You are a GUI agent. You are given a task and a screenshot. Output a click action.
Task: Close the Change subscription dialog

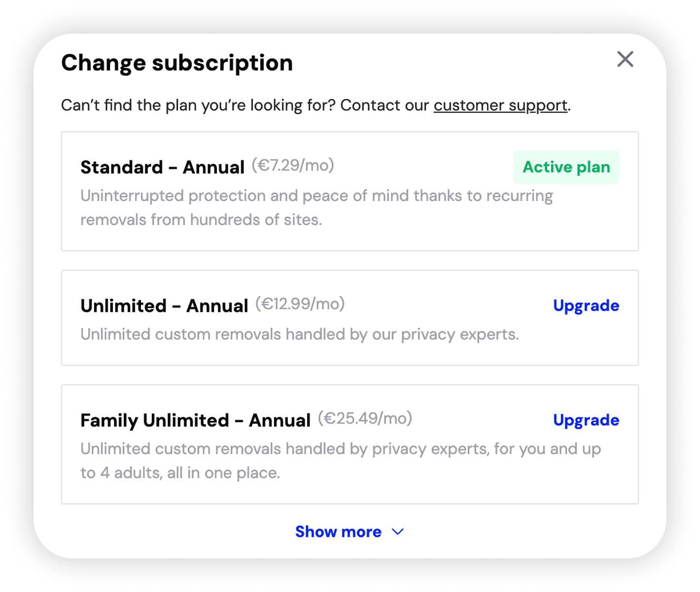pyautogui.click(x=625, y=59)
